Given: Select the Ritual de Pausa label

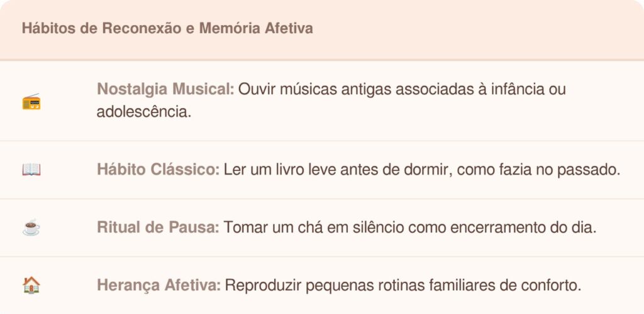Looking at the screenshot, I should [158, 227].
